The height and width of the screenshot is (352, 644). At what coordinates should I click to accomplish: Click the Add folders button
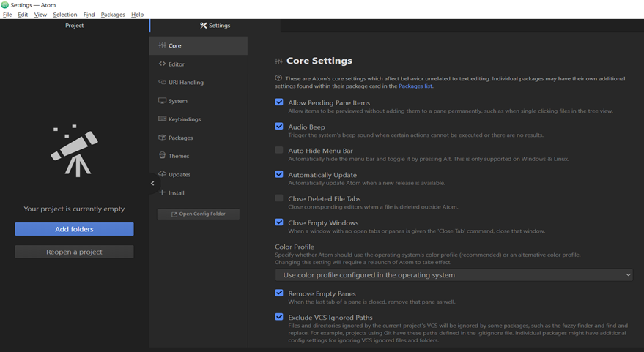[74, 229]
